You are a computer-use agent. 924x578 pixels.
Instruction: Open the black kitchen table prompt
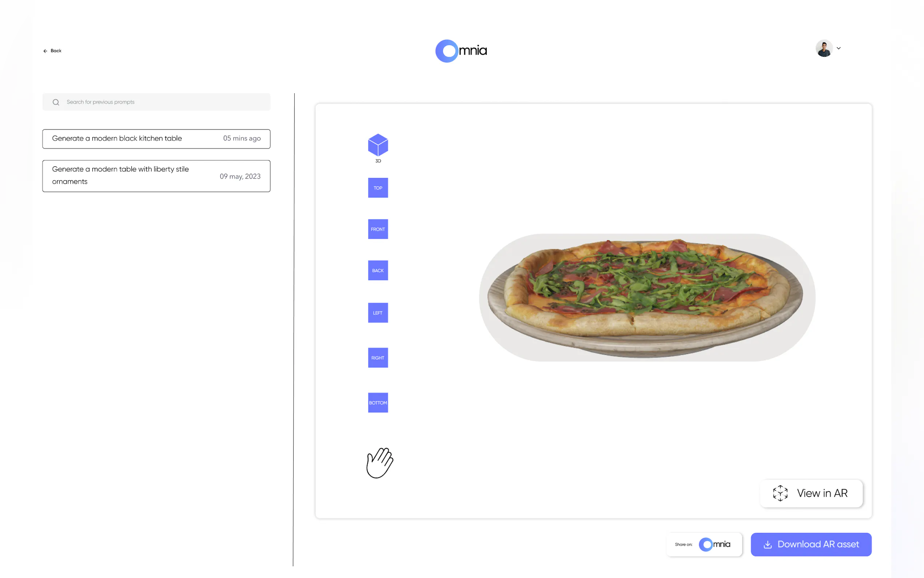pyautogui.click(x=156, y=138)
